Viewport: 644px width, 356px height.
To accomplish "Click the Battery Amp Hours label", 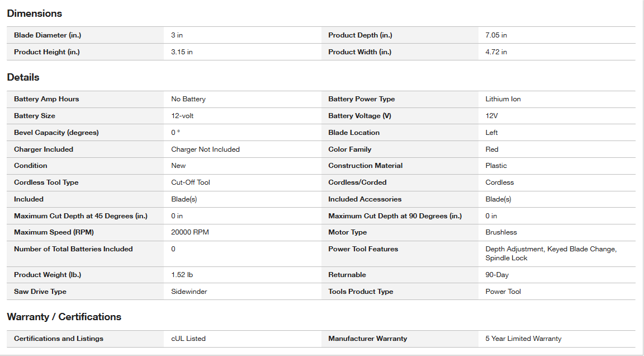I will coord(46,99).
